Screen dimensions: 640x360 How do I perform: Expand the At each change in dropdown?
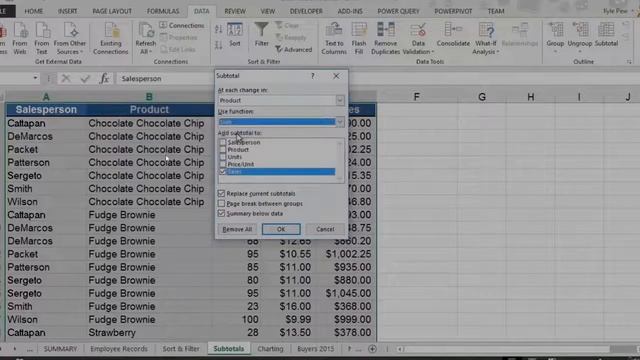pyautogui.click(x=340, y=100)
